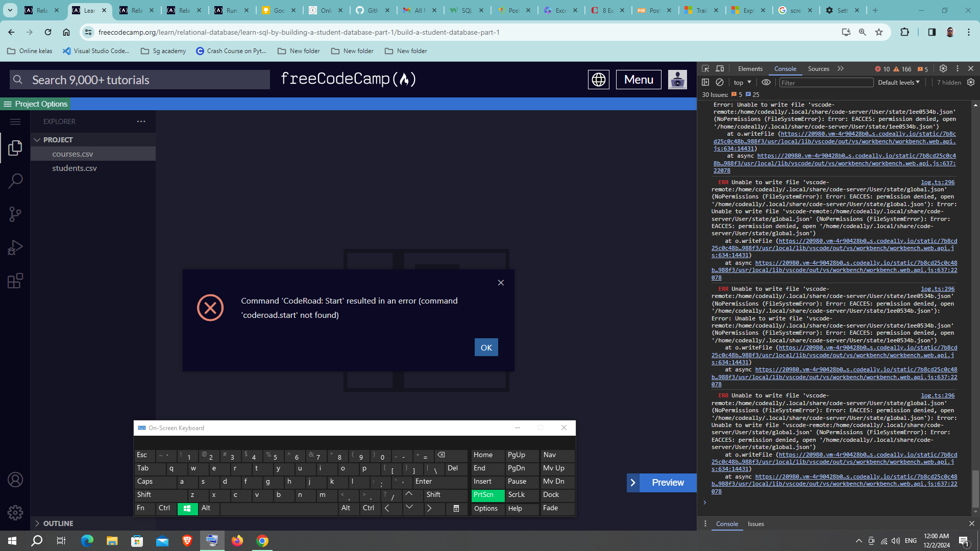Open the Default levels dropdown

click(x=898, y=82)
